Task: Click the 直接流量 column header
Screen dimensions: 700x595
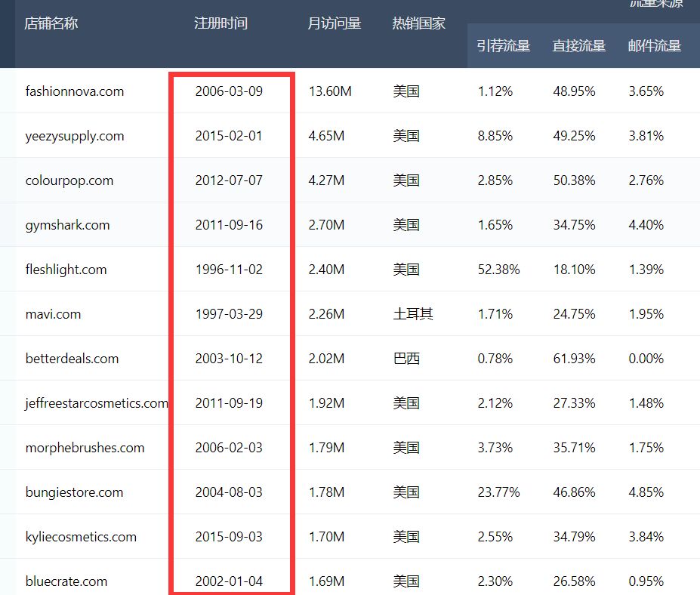Action: click(x=579, y=45)
